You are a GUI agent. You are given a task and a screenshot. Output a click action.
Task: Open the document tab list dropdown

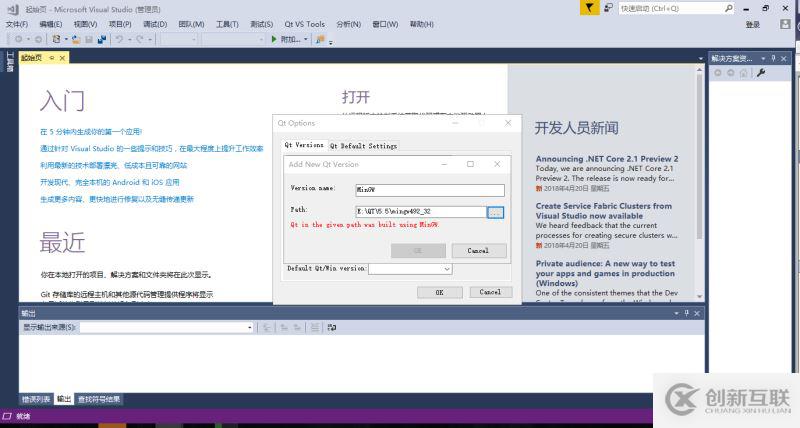(x=701, y=59)
